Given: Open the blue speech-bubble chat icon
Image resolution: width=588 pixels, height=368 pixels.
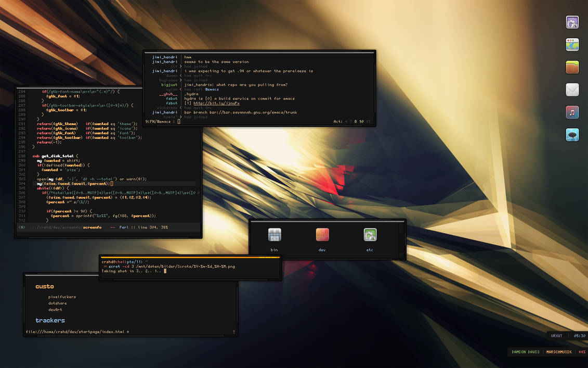Looking at the screenshot, I should click(572, 135).
